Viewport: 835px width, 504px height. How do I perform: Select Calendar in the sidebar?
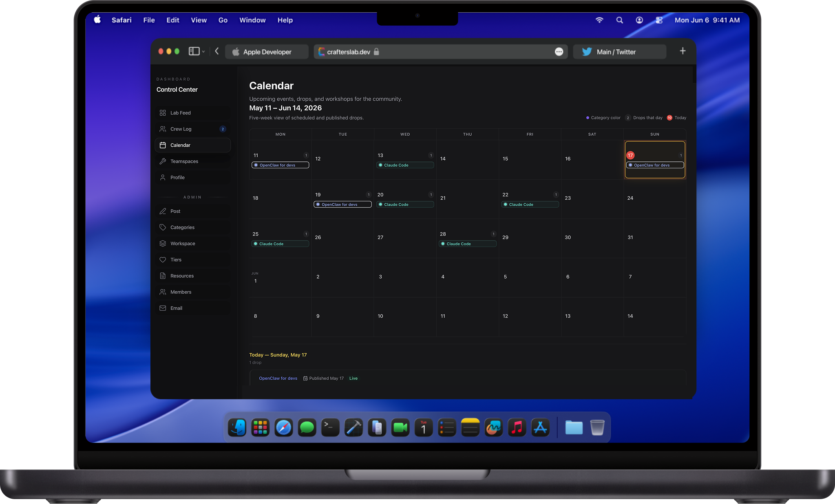click(192, 145)
